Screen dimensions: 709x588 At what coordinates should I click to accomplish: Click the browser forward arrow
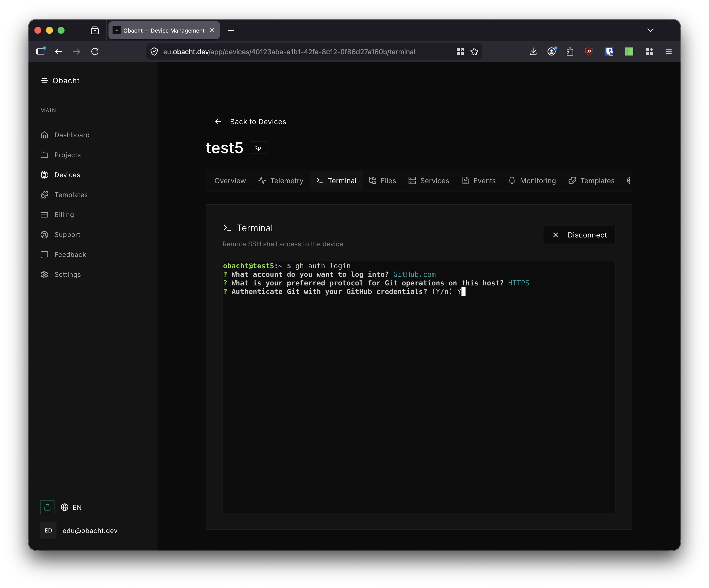(77, 52)
